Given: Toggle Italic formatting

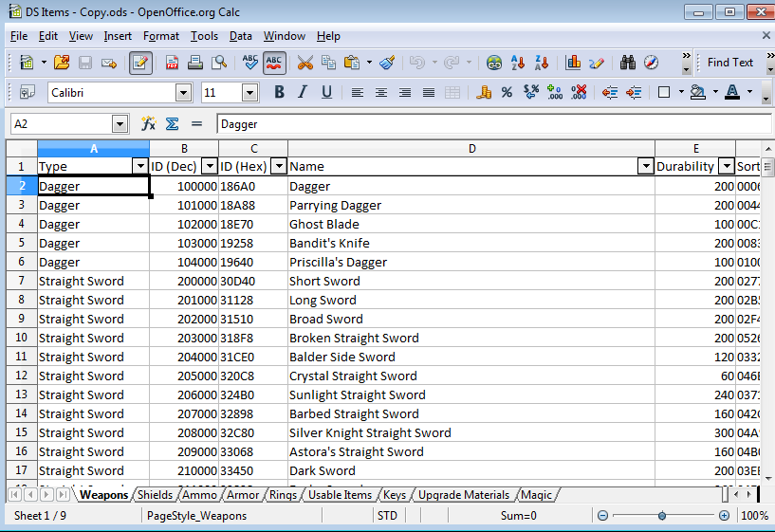Looking at the screenshot, I should coord(303,92).
